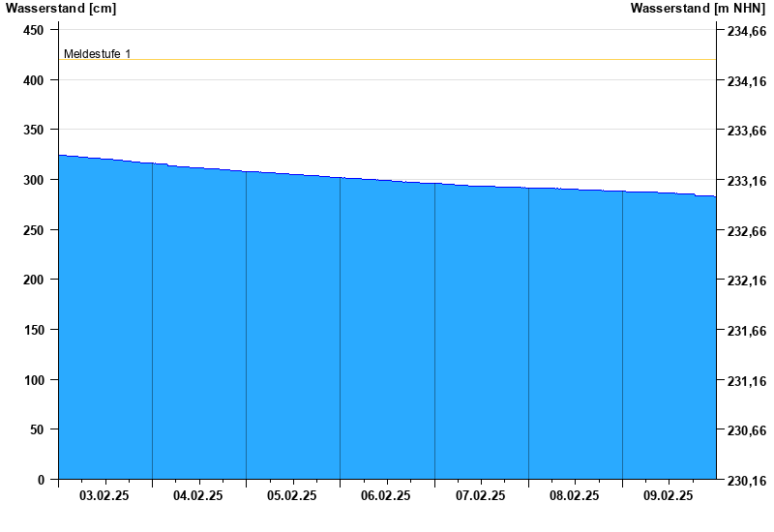Image resolution: width=774 pixels, height=532 pixels.
Task: Click the 231,16 right axis value
Action: (x=747, y=381)
